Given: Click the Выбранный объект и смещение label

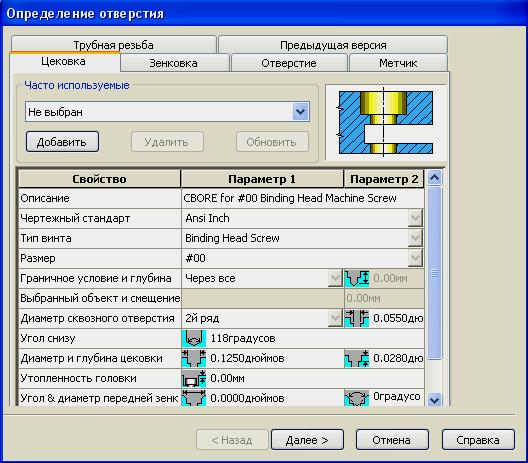Looking at the screenshot, I should pos(100,298).
